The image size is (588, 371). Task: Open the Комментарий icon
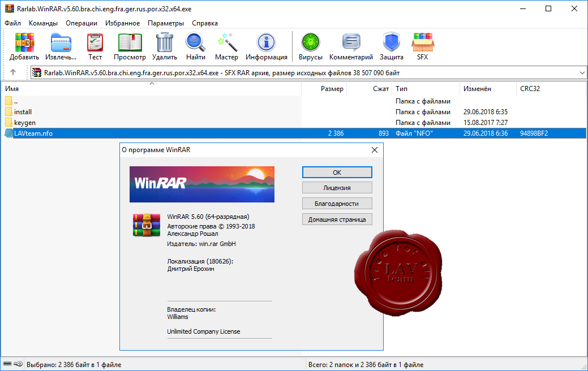(351, 42)
